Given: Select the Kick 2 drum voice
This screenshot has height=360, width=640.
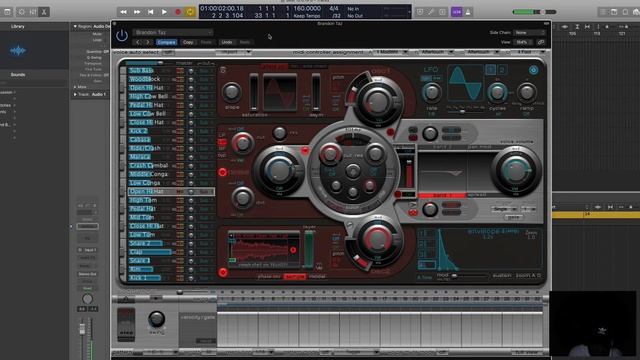Looking at the screenshot, I should [x=138, y=131].
